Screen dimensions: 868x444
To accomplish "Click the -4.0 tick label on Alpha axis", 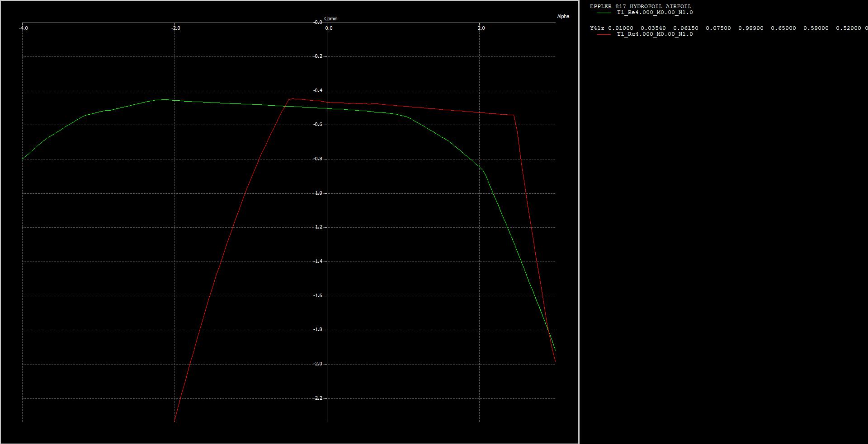I will click(x=24, y=28).
